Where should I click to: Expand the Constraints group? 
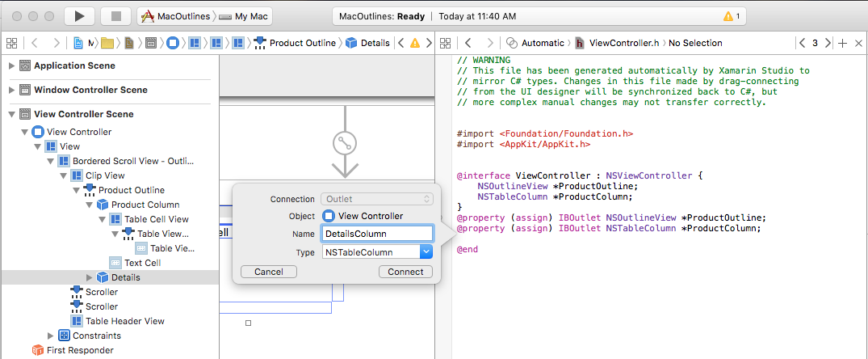tap(51, 336)
